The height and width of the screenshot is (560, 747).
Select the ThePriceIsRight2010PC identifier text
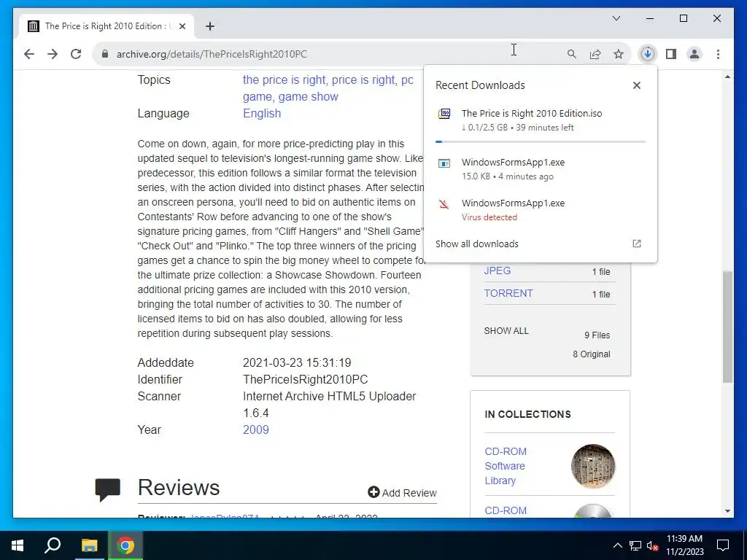click(x=306, y=379)
